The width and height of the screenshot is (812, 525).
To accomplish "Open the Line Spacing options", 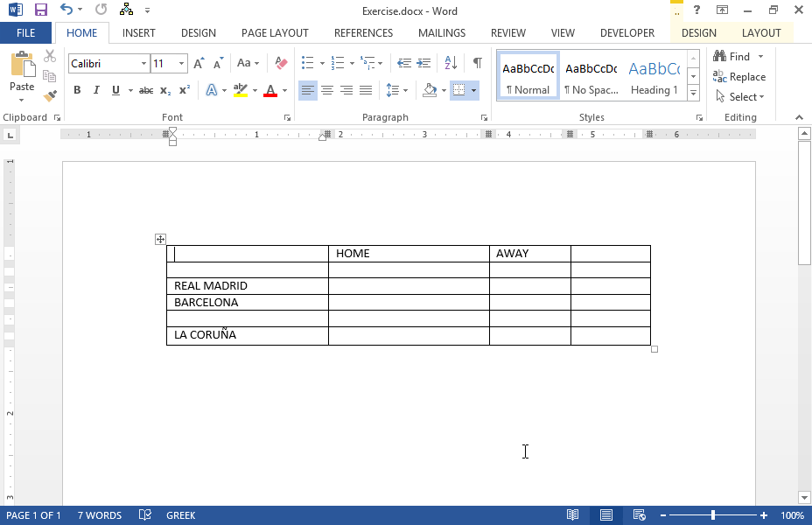I will point(396,91).
